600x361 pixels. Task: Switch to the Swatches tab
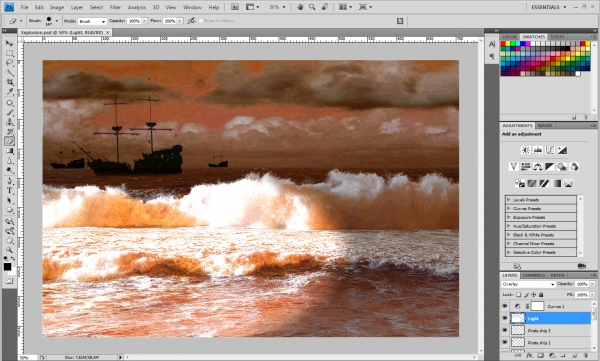tap(533, 37)
